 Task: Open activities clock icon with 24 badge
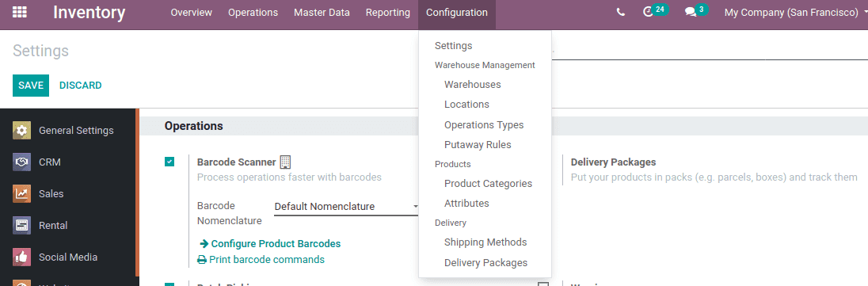pos(655,11)
